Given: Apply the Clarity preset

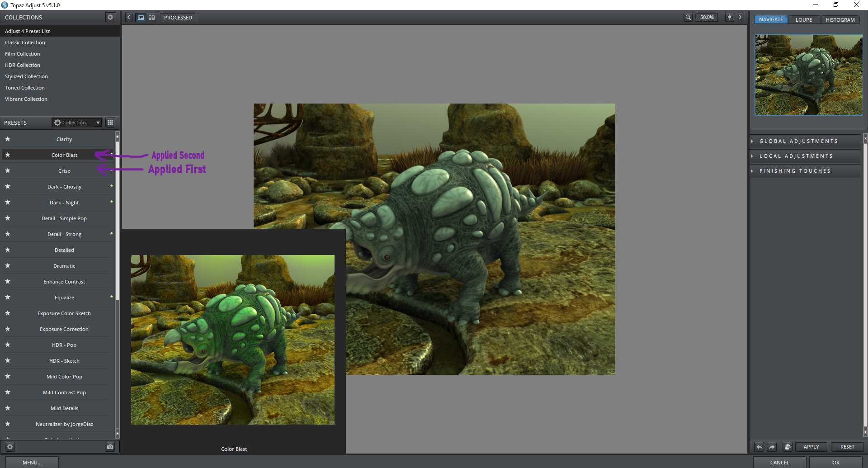Looking at the screenshot, I should point(64,139).
